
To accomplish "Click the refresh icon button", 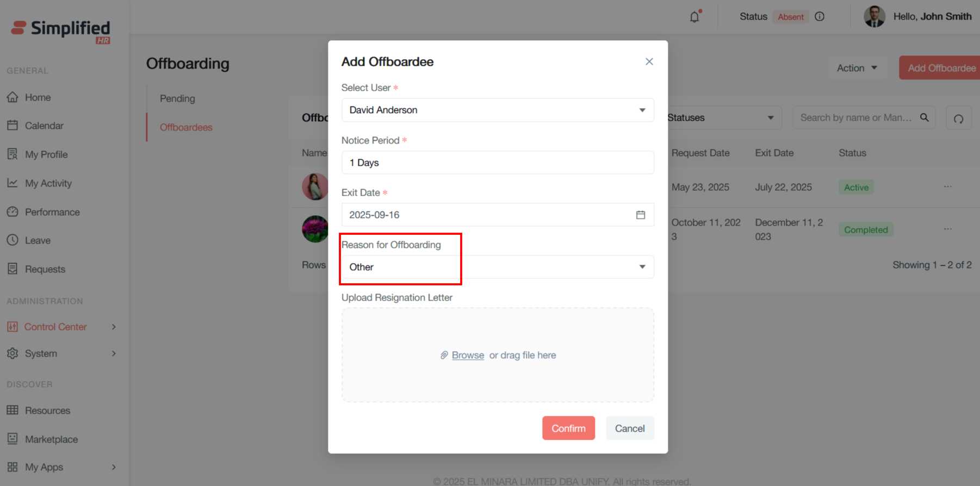I will [x=958, y=118].
